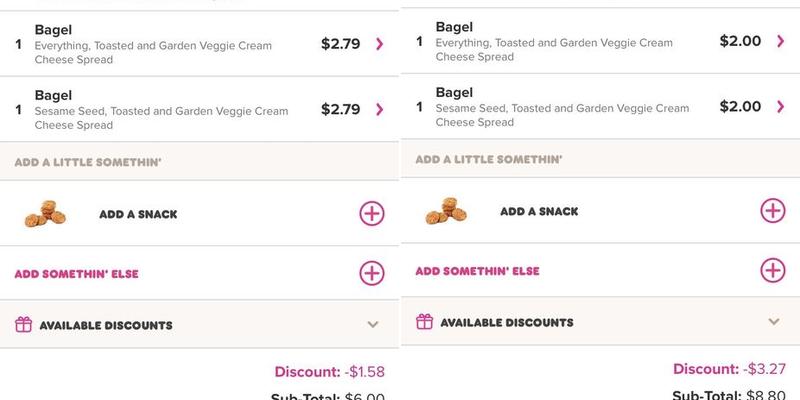
Task: Tap Add a Snack plus in the $3.27-discount order
Action: (773, 211)
